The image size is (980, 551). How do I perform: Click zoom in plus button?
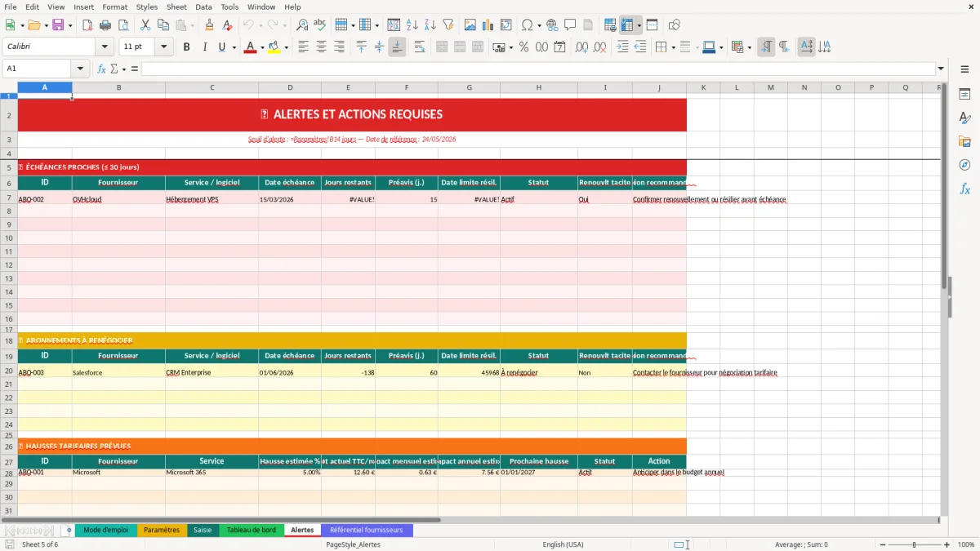947,544
